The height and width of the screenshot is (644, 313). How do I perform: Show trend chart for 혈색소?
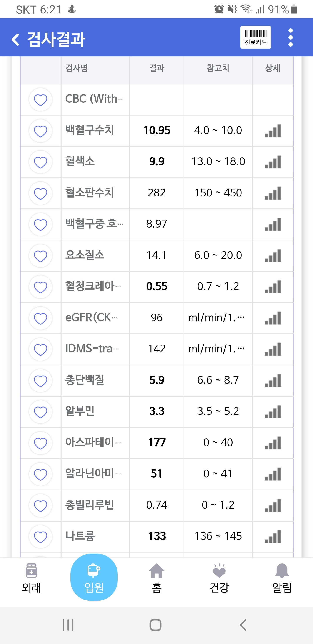click(273, 162)
